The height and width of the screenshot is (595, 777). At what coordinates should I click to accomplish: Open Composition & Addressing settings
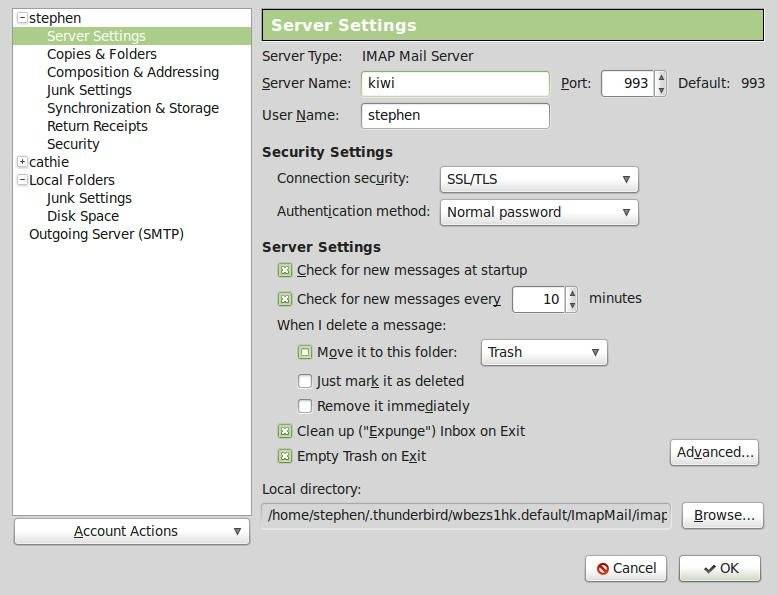pyautogui.click(x=133, y=72)
